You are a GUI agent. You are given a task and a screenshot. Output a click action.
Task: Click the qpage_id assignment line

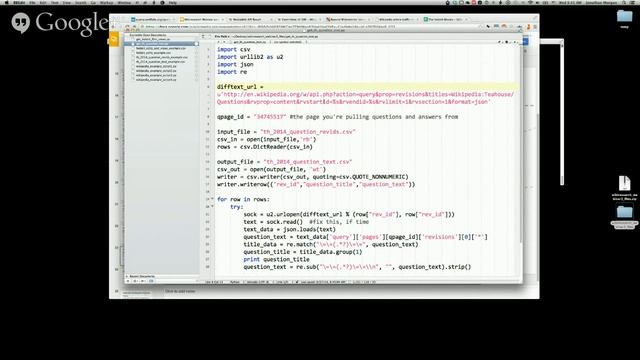coord(337,117)
